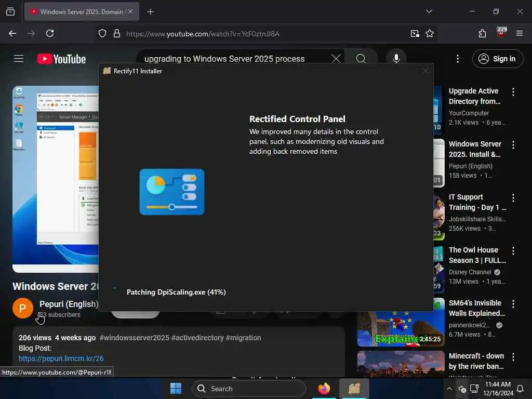The width and height of the screenshot is (532, 399).
Task: Open the Firefox tab list button
Action: coord(10,11)
